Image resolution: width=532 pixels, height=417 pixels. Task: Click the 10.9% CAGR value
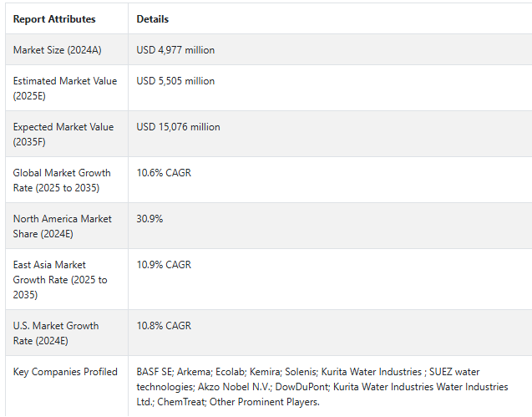[x=164, y=265]
